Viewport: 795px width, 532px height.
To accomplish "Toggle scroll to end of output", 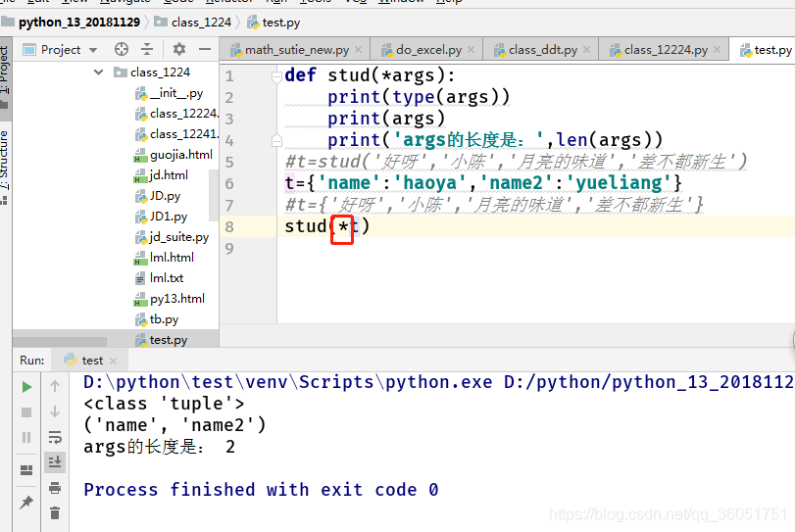I will click(55, 461).
